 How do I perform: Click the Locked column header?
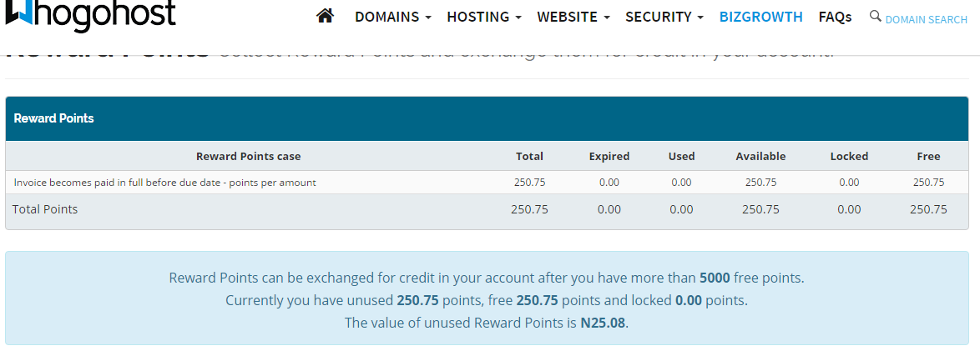coord(849,156)
